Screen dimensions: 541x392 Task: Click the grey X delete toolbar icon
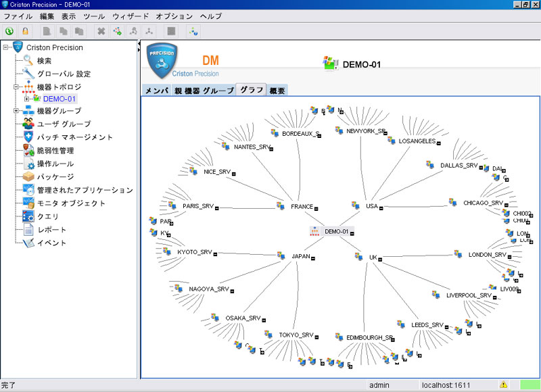(101, 31)
